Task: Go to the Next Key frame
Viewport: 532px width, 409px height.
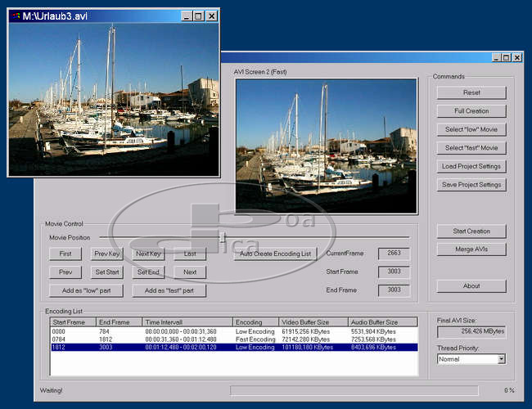Action: click(x=149, y=254)
